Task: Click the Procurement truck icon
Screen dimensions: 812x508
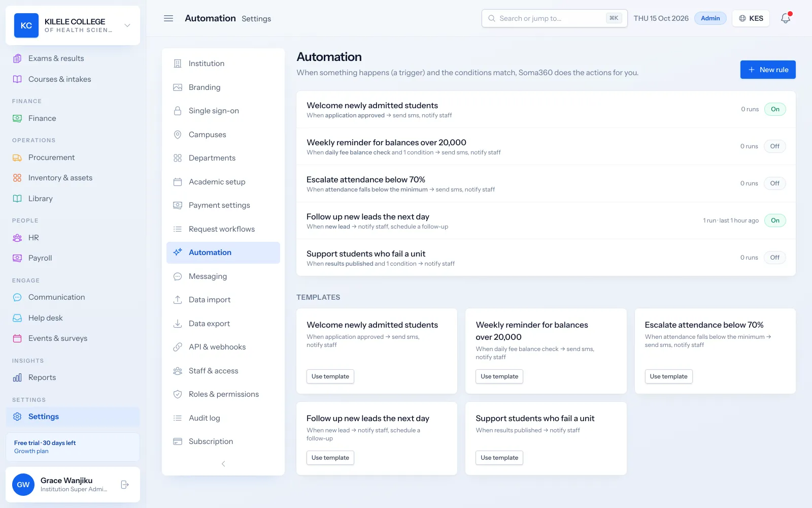Action: tap(17, 157)
